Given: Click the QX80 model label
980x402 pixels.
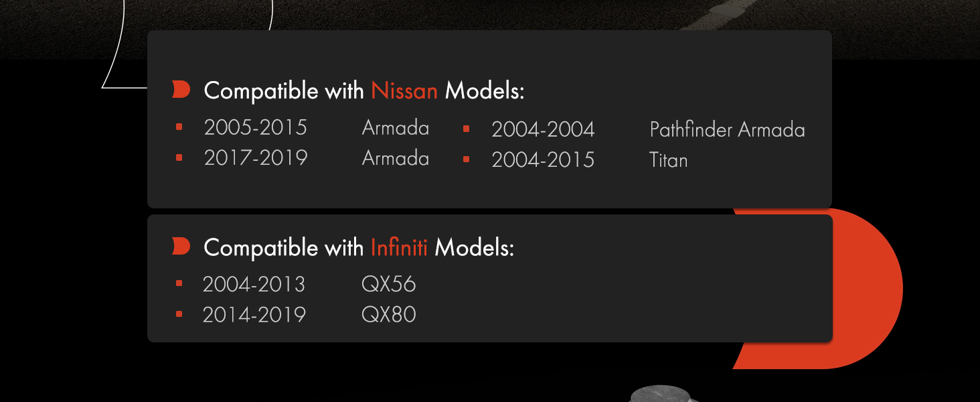Looking at the screenshot, I should [388, 314].
